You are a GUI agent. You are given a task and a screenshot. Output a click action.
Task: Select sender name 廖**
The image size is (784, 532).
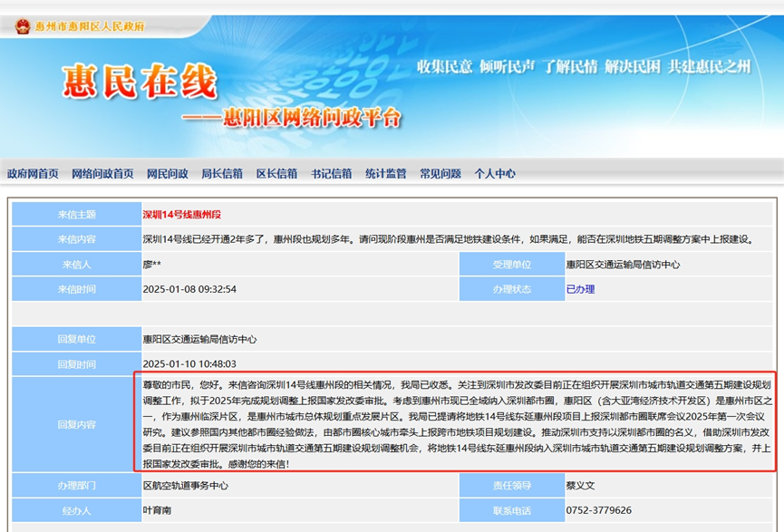tap(152, 265)
